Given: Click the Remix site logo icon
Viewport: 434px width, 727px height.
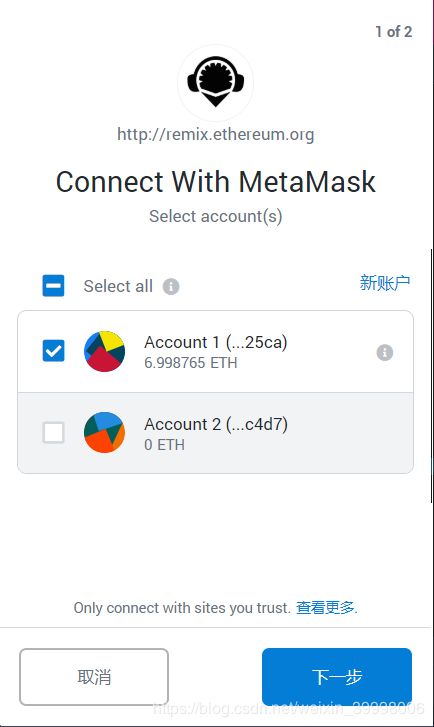Looking at the screenshot, I should [x=216, y=83].
